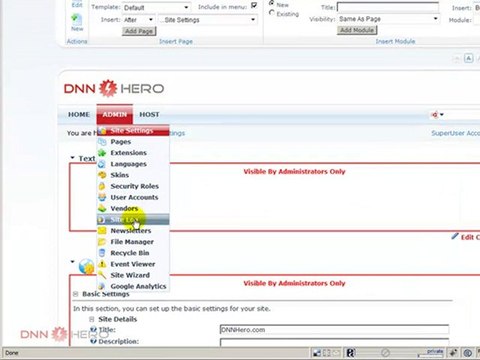Screen dimensions: 480x360
Task: Click the File Manager folder icon
Action: pyautogui.click(x=102, y=242)
